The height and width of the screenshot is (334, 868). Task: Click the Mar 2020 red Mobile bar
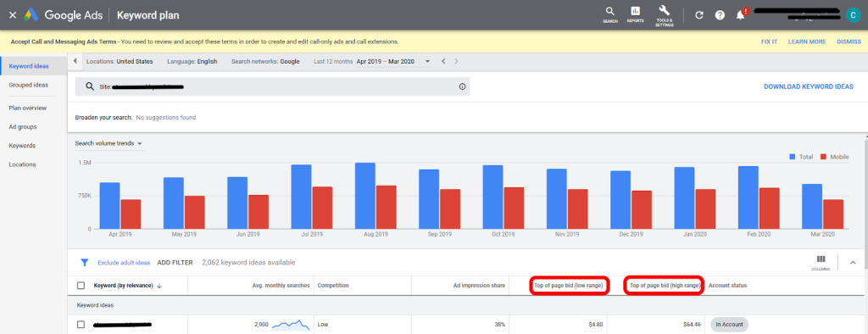pyautogui.click(x=832, y=214)
